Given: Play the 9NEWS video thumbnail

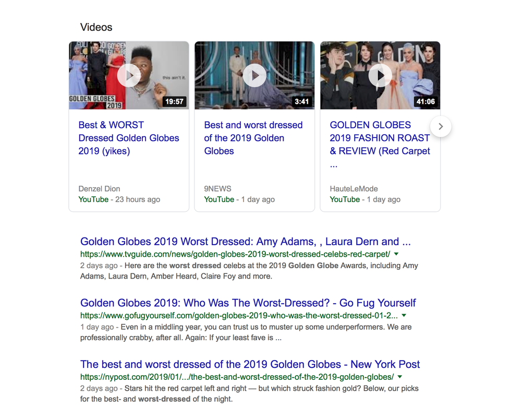Looking at the screenshot, I should [x=254, y=76].
